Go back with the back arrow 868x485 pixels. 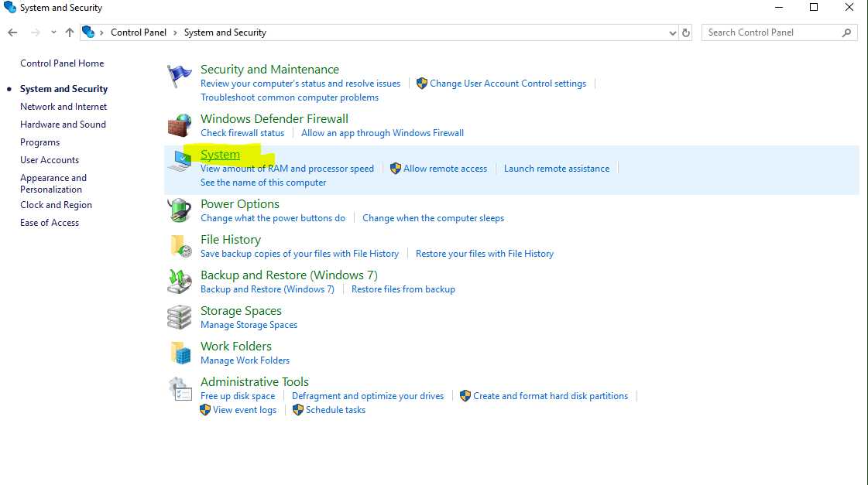(12, 32)
